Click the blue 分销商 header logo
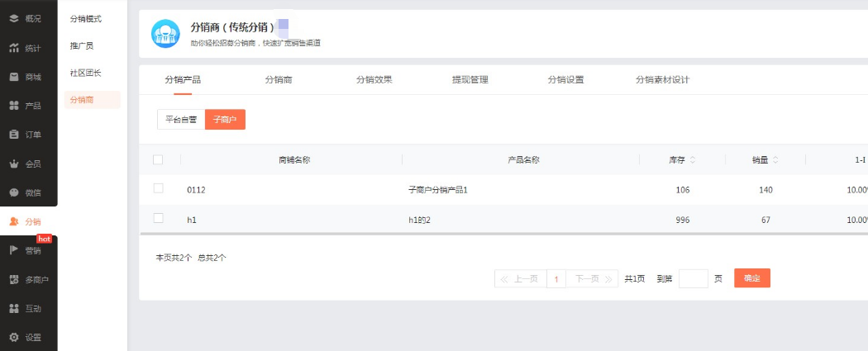 [x=165, y=34]
